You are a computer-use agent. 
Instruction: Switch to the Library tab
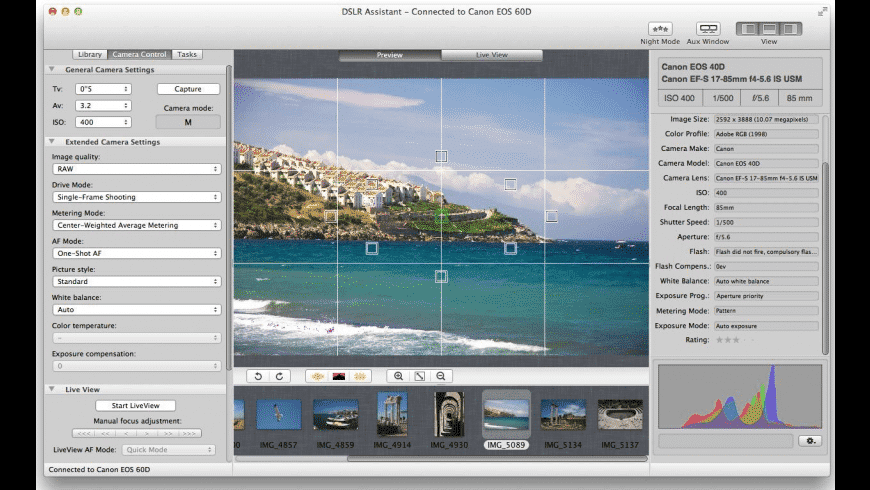pyautogui.click(x=89, y=54)
